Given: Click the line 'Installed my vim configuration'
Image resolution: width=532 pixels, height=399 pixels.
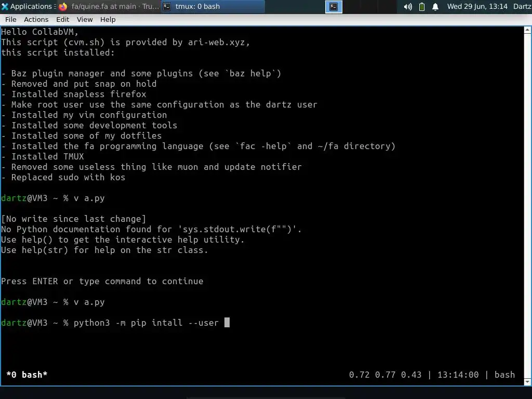Looking at the screenshot, I should click(84, 115).
